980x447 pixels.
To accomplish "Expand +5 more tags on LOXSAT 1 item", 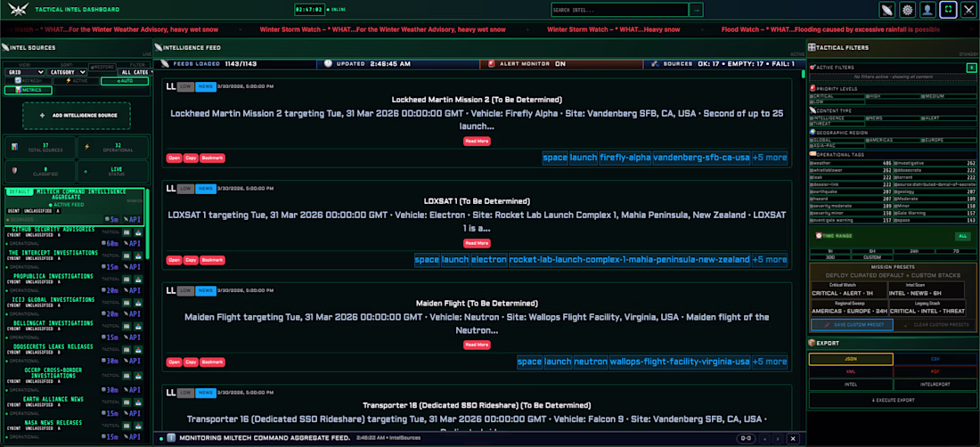I will click(x=770, y=259).
